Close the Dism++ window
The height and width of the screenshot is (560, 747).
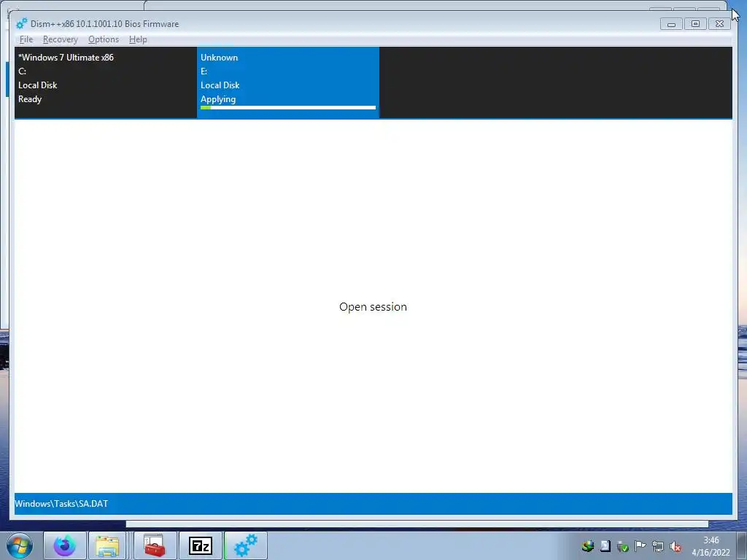pyautogui.click(x=720, y=24)
